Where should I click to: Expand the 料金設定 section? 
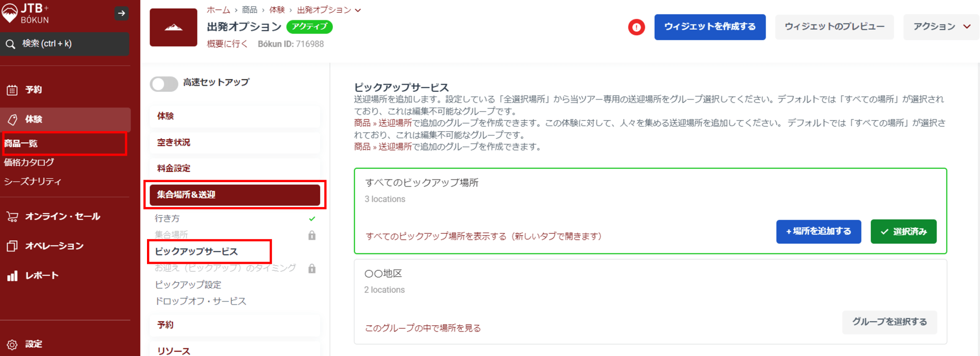pos(235,168)
